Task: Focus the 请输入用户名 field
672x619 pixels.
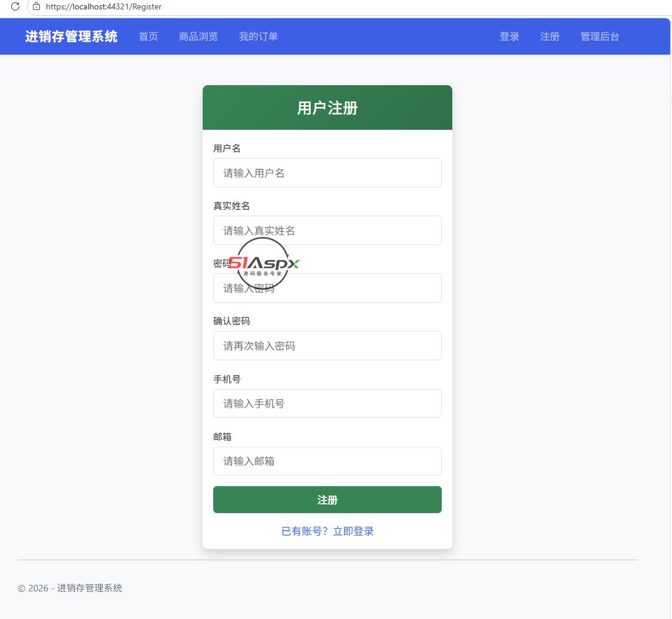Action: pyautogui.click(x=327, y=173)
